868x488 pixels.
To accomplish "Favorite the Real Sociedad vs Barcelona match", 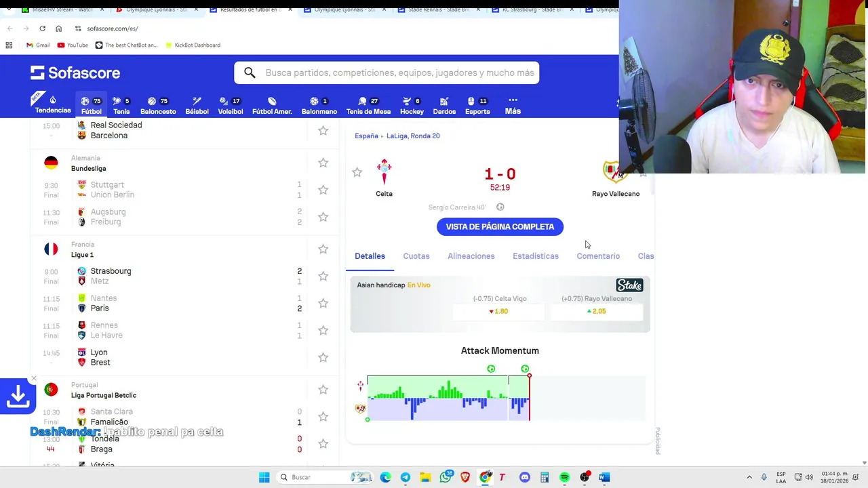I will click(323, 130).
